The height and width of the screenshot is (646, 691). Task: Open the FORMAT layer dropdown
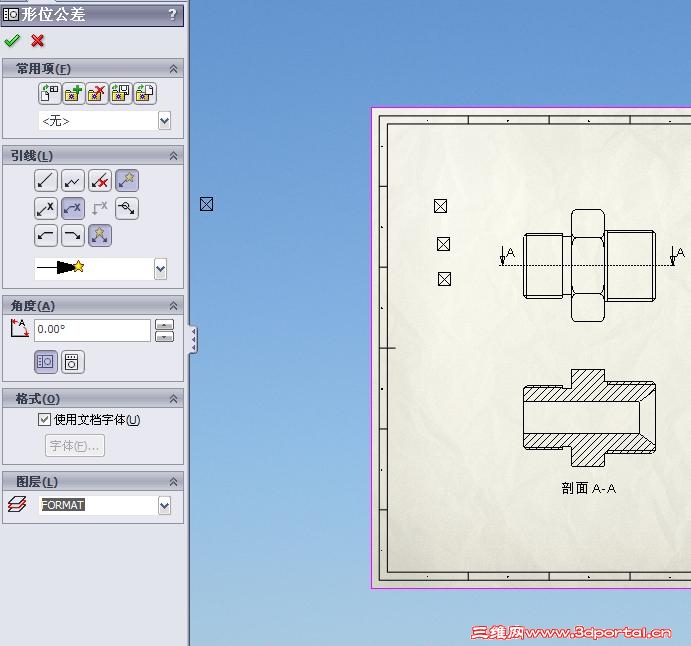click(x=164, y=505)
